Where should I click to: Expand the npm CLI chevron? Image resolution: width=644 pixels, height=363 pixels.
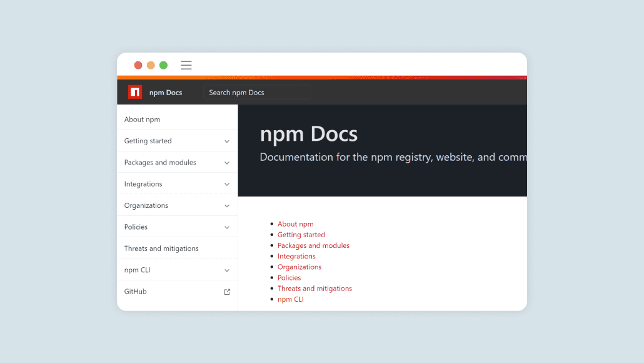tap(227, 270)
